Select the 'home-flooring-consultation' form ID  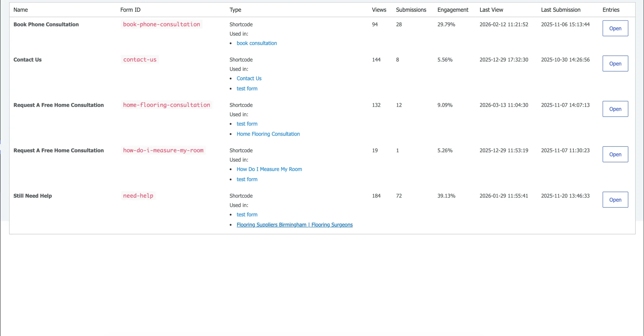(167, 105)
